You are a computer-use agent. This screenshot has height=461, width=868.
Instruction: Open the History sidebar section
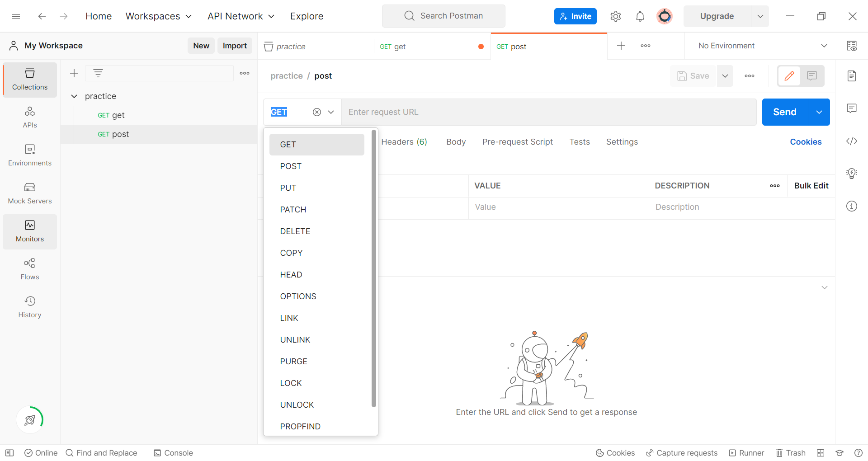(30, 307)
